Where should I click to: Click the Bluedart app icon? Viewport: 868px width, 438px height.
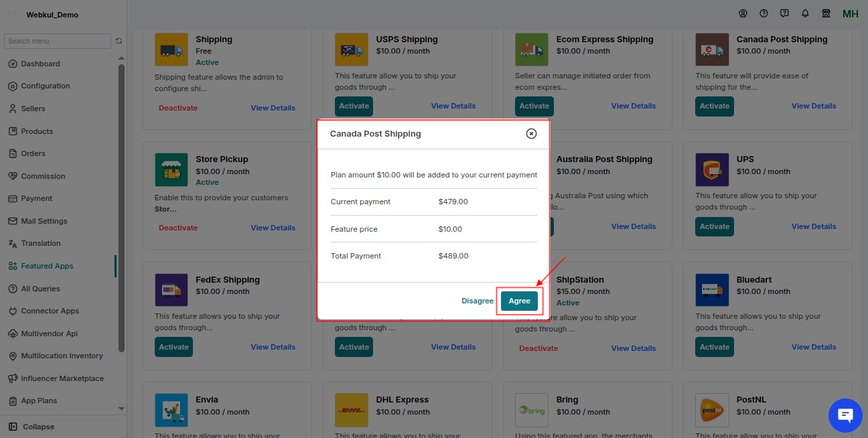pyautogui.click(x=712, y=290)
